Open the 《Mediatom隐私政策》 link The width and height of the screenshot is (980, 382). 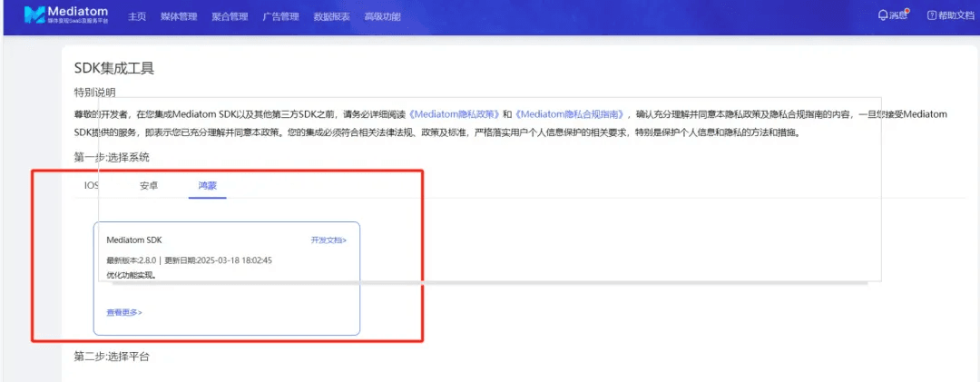tap(454, 114)
